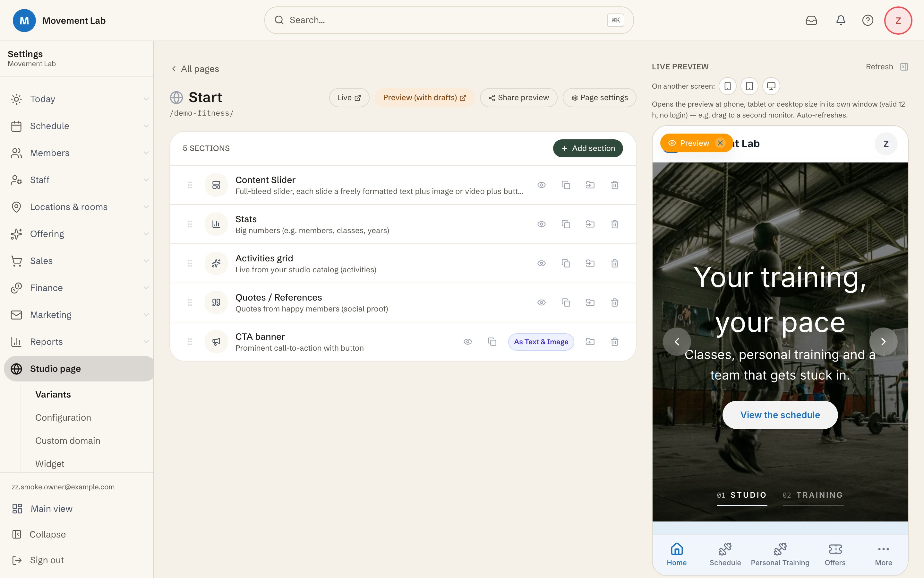924x578 pixels.
Task: Duplicate the Quotes / References section
Action: pos(566,302)
